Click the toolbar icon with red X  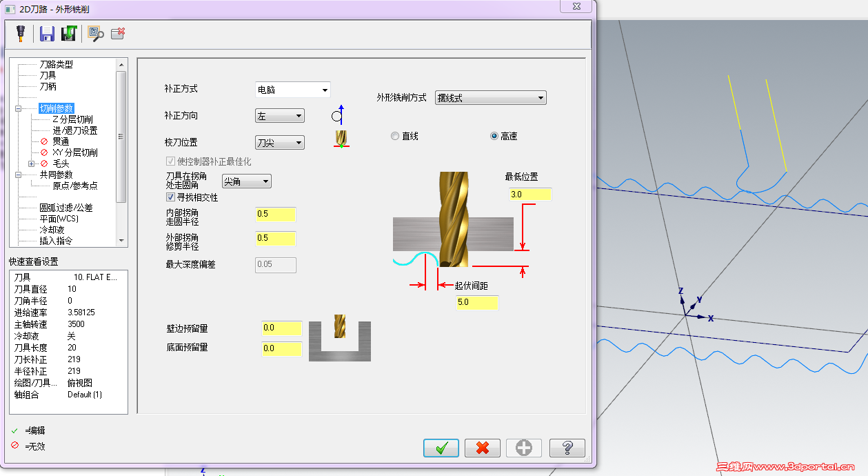118,33
